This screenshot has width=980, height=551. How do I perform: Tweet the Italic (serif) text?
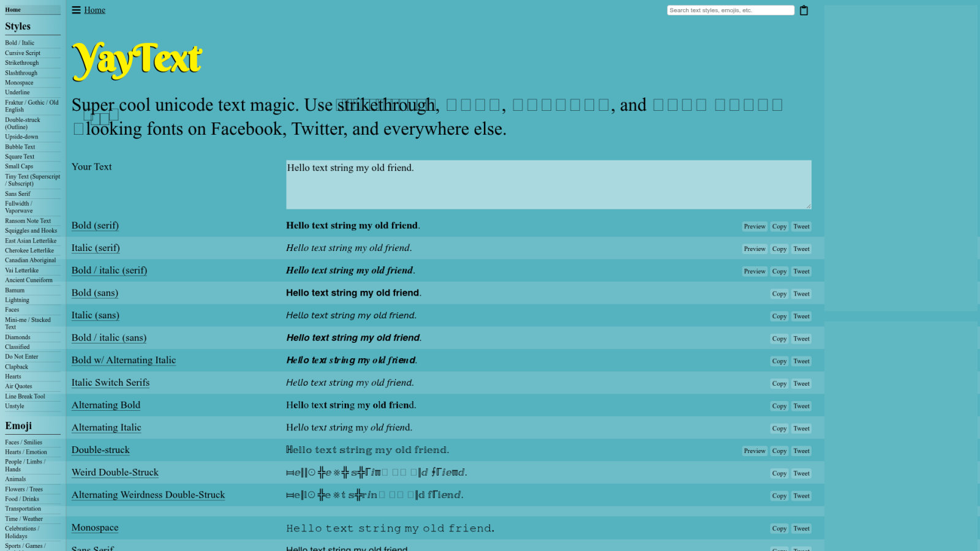(801, 249)
